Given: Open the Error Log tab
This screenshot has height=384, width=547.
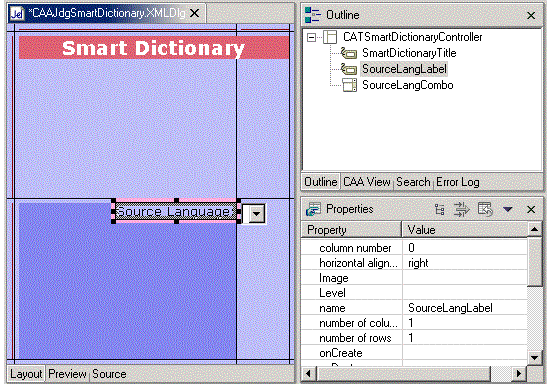Looking at the screenshot, I should (457, 182).
